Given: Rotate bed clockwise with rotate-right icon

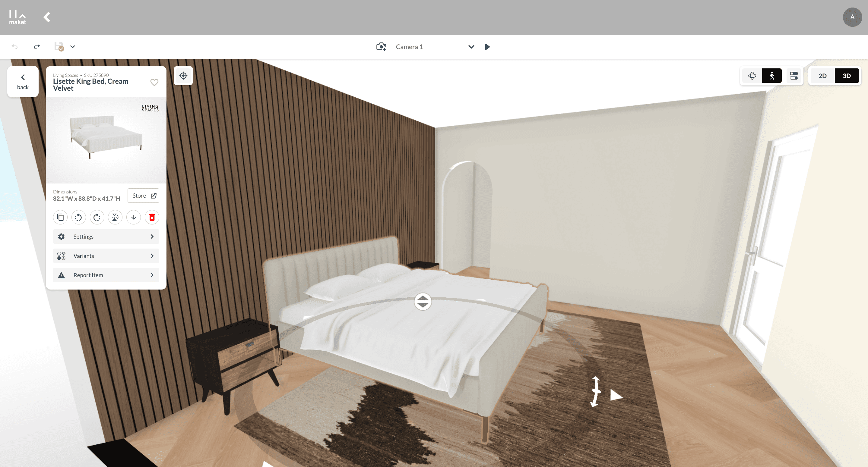Looking at the screenshot, I should [x=97, y=217].
